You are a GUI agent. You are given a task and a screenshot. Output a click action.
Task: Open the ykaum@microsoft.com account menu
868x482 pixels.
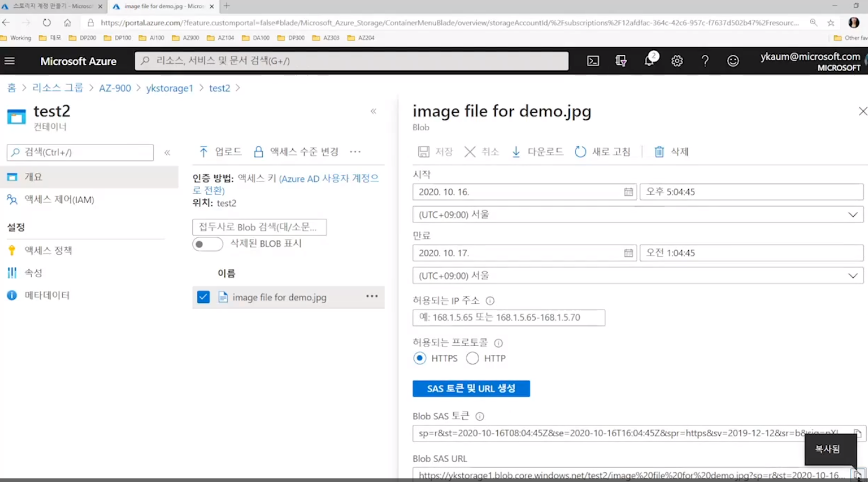810,61
